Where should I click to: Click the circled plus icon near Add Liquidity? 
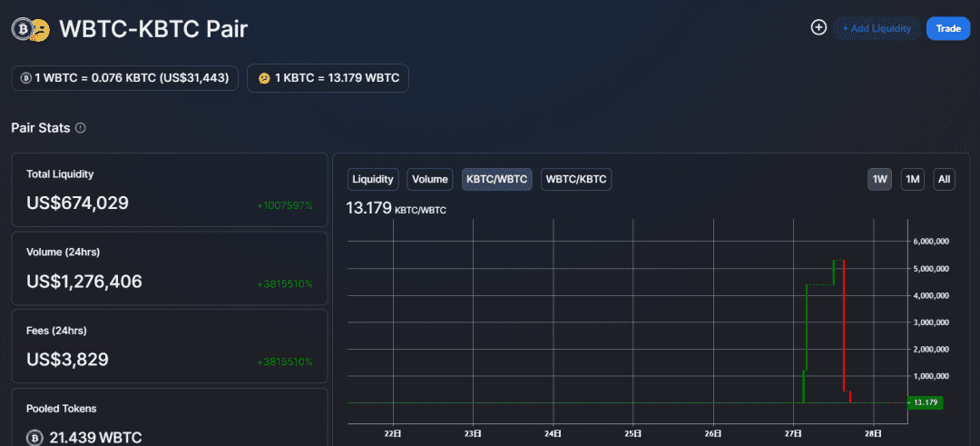click(x=818, y=27)
